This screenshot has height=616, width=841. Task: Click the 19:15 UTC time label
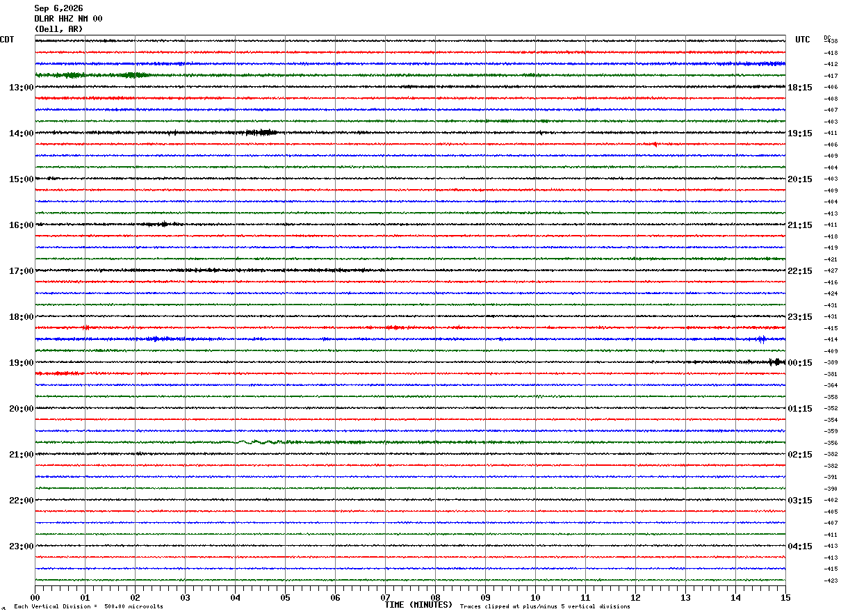(799, 133)
